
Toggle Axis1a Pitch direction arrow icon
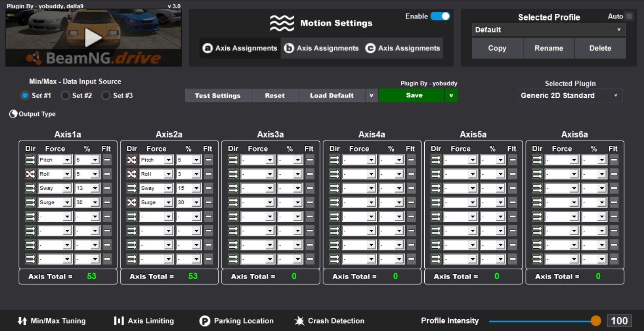click(30, 160)
